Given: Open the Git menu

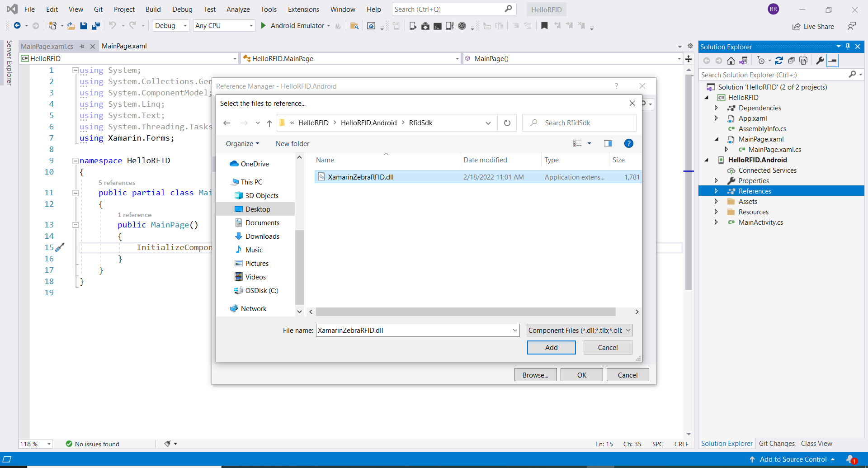Looking at the screenshot, I should pos(98,9).
